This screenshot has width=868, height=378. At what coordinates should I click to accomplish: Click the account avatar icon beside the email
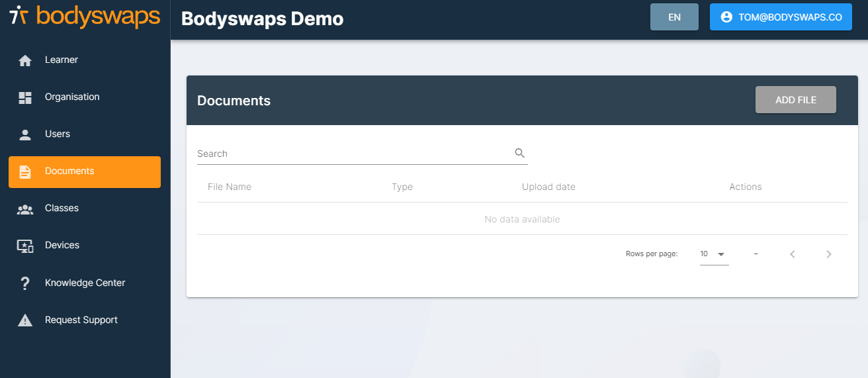726,17
